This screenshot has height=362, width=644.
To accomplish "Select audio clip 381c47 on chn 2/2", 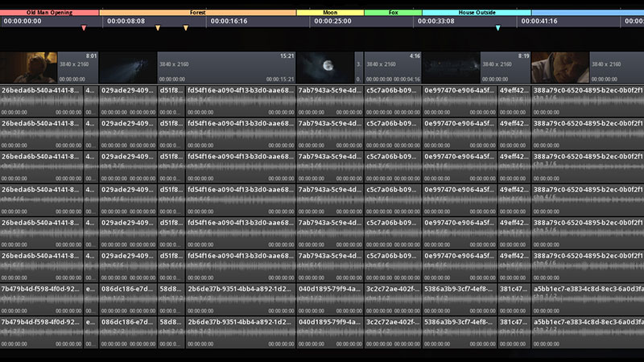I will pyautogui.click(x=514, y=333).
